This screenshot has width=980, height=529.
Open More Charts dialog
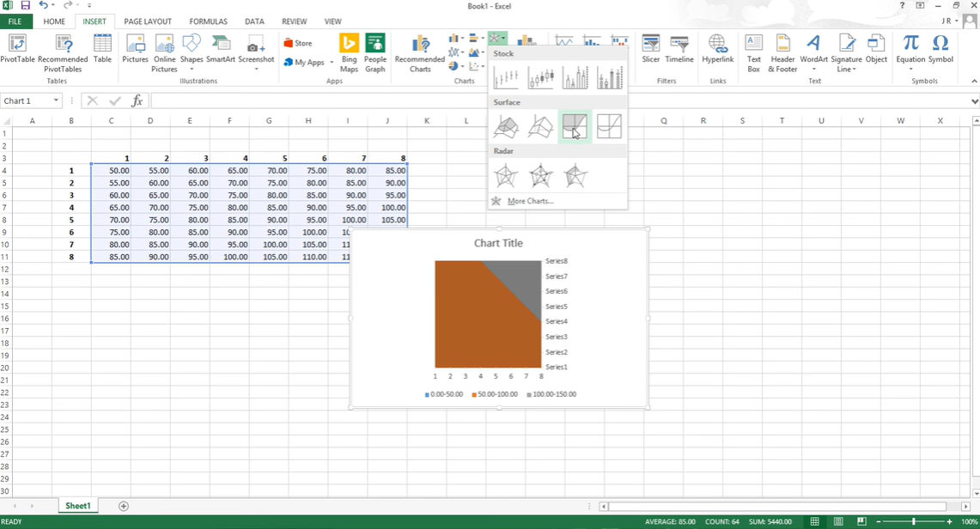click(x=530, y=201)
